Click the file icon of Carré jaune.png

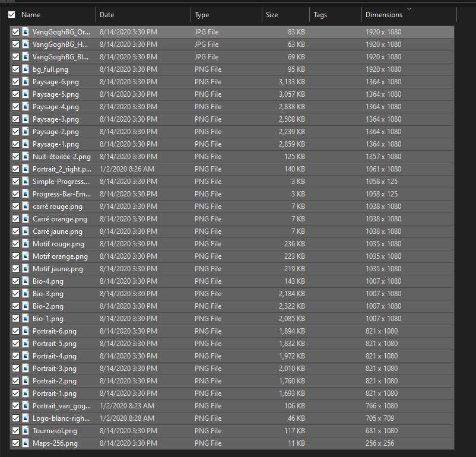tap(26, 231)
